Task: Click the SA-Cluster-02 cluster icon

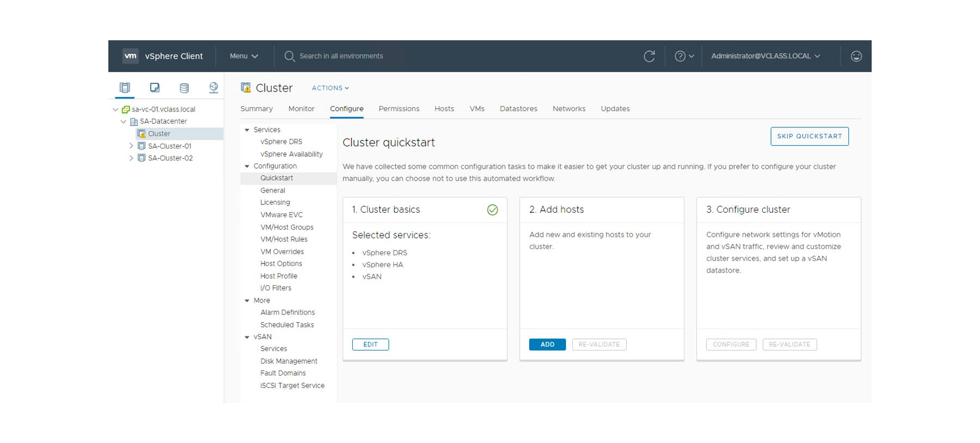Action: 142,158
